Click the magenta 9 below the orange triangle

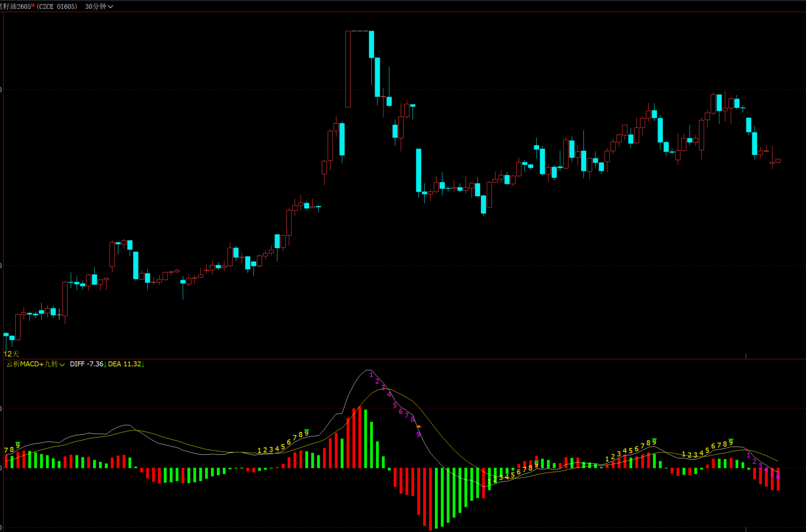coord(418,435)
